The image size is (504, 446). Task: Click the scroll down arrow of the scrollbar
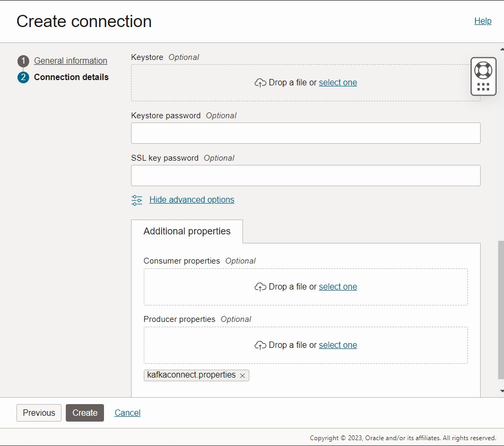[x=501, y=391]
